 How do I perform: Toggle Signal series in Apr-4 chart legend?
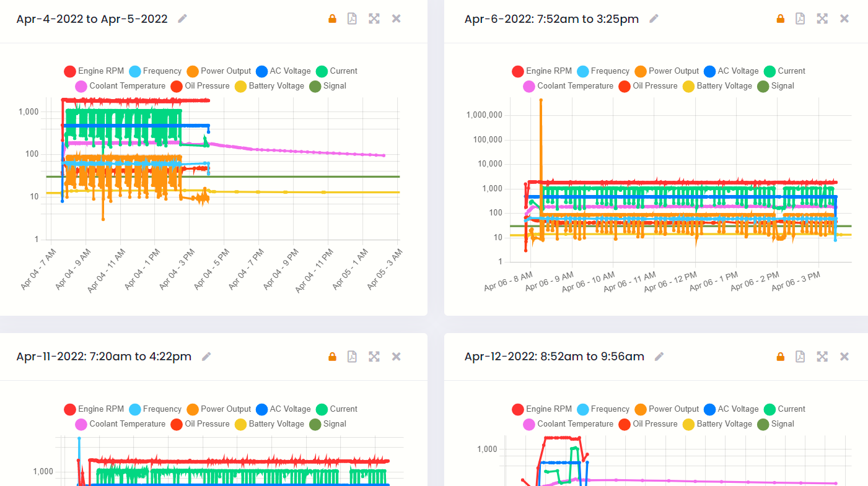tap(328, 86)
